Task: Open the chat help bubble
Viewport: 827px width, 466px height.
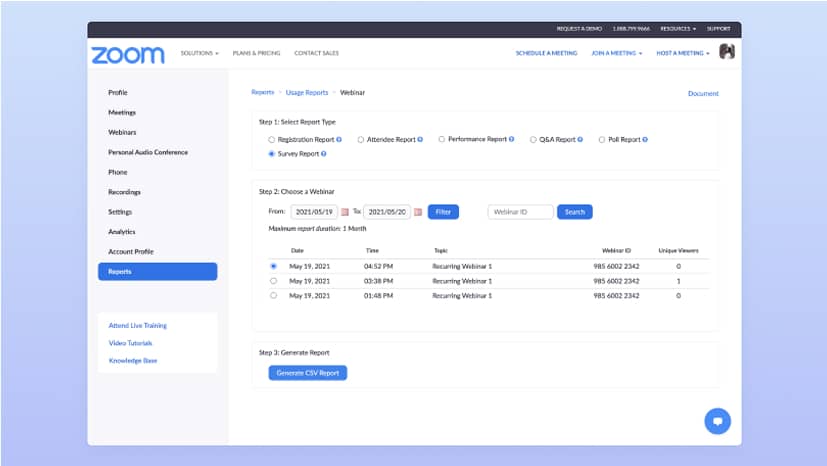Action: [716, 421]
